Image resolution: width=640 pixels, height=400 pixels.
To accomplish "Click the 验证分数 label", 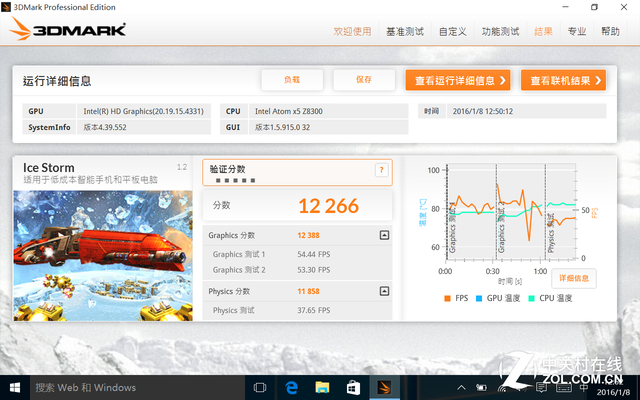I will (227, 169).
